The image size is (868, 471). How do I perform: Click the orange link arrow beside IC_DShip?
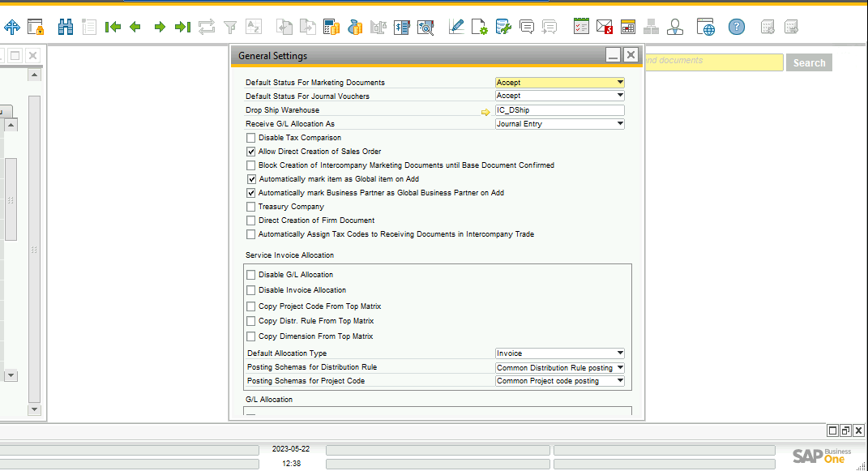coord(485,112)
